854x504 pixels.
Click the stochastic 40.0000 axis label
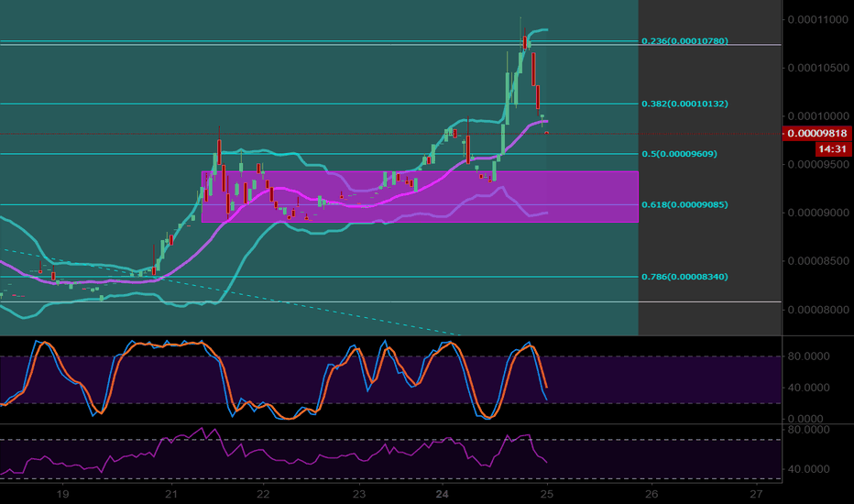(x=809, y=388)
